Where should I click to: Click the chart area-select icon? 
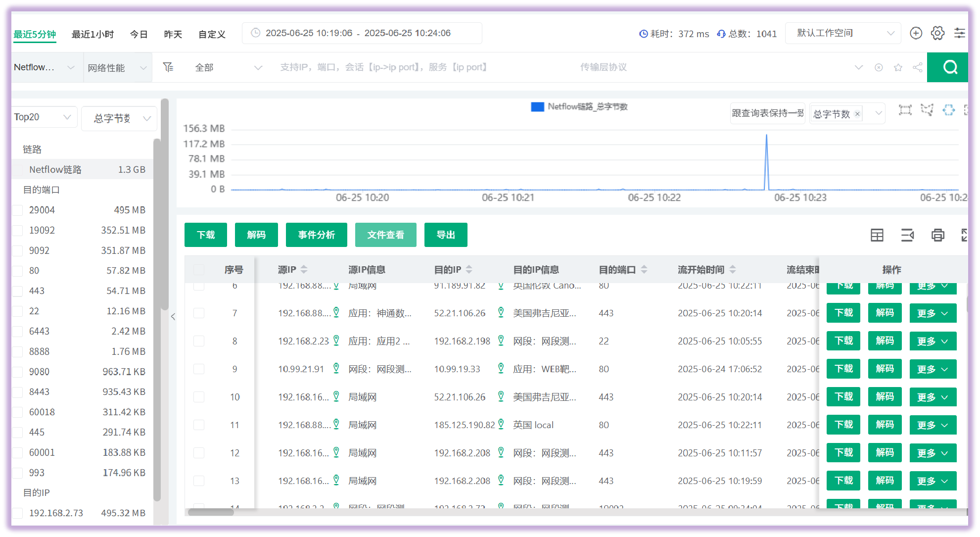pyautogui.click(x=905, y=110)
